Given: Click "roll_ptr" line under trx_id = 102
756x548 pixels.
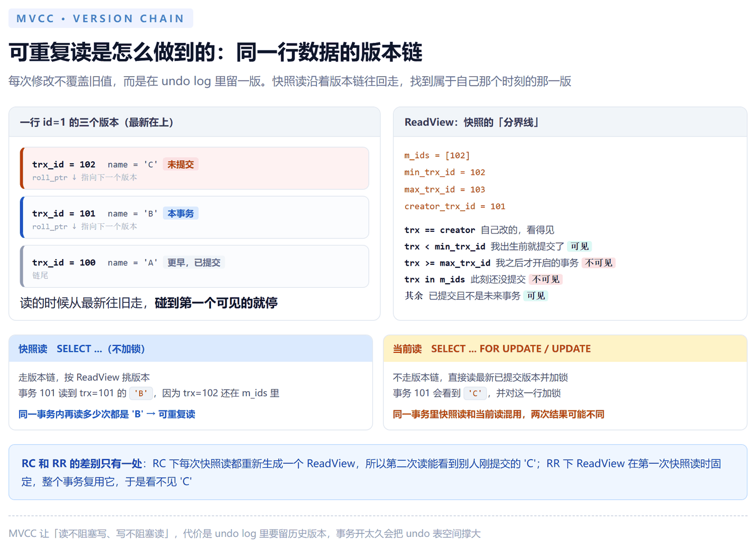Looking at the screenshot, I should click(x=85, y=177).
